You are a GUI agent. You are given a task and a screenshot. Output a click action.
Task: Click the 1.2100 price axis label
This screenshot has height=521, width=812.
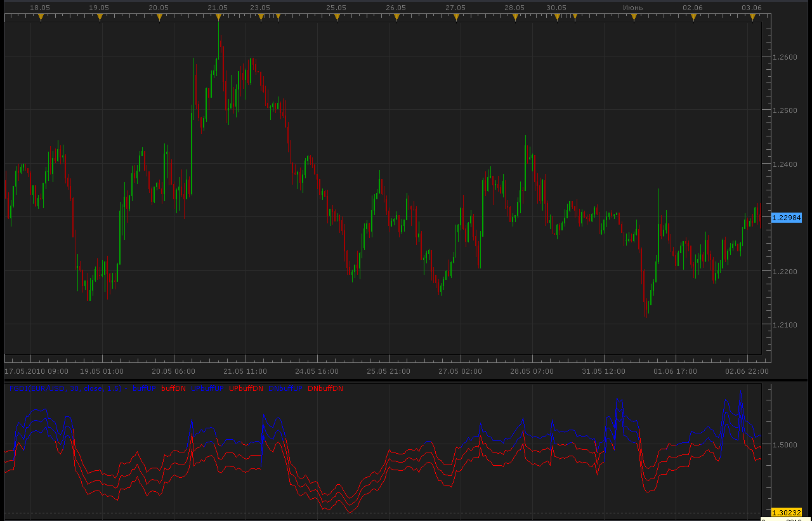[785, 325]
